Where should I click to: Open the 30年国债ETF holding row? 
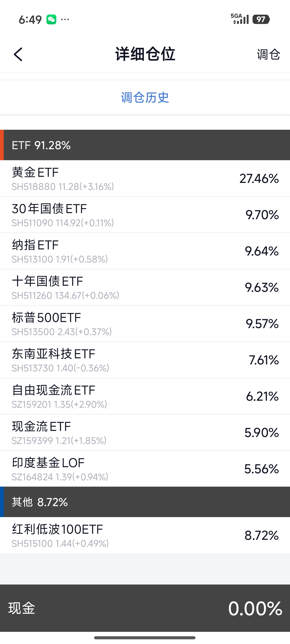[145, 215]
